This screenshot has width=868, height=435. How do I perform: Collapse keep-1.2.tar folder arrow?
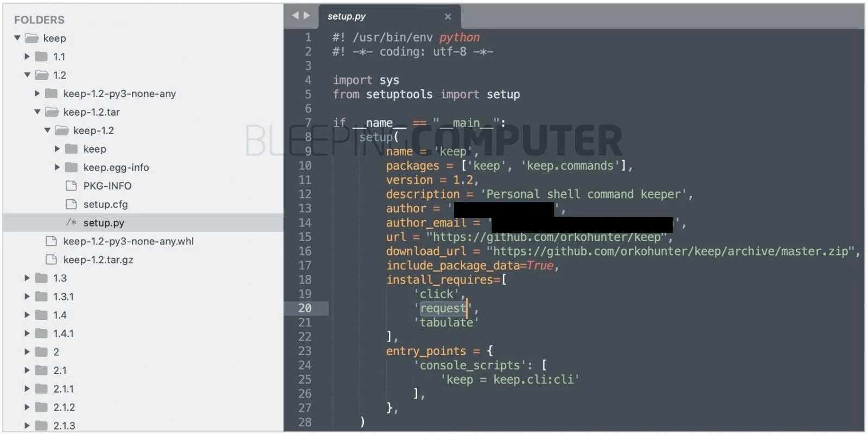[x=37, y=112]
